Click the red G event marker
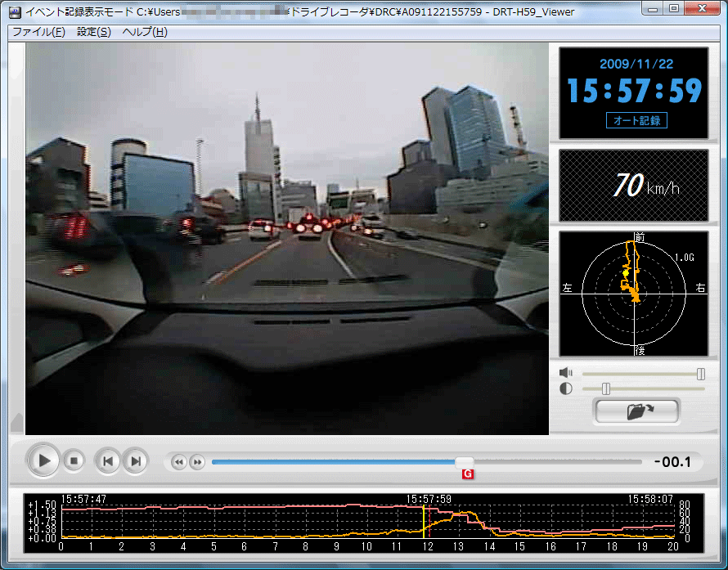728x570 pixels. click(467, 474)
